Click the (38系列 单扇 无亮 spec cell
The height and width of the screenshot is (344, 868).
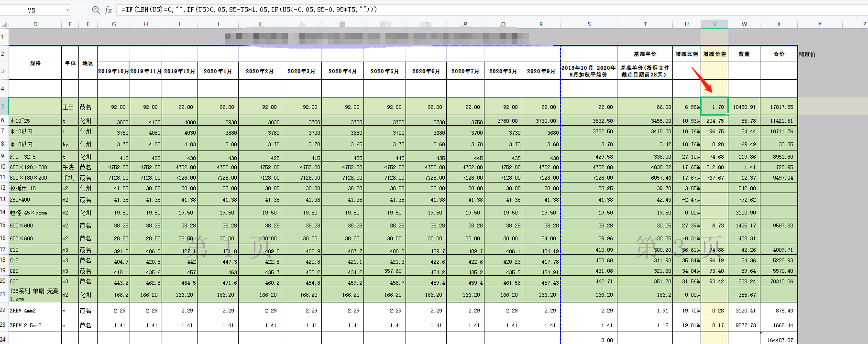coord(35,294)
